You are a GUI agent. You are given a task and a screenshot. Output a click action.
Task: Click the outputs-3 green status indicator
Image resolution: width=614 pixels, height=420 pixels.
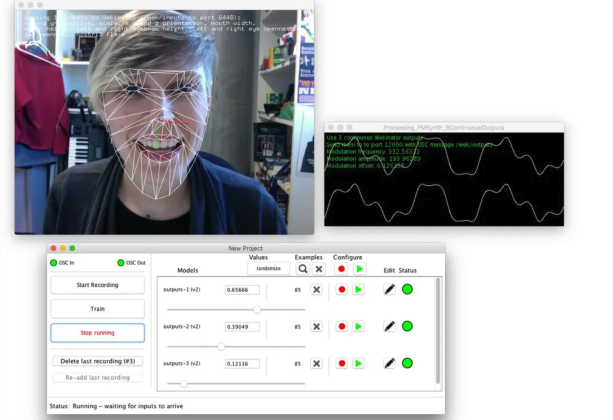click(x=407, y=363)
